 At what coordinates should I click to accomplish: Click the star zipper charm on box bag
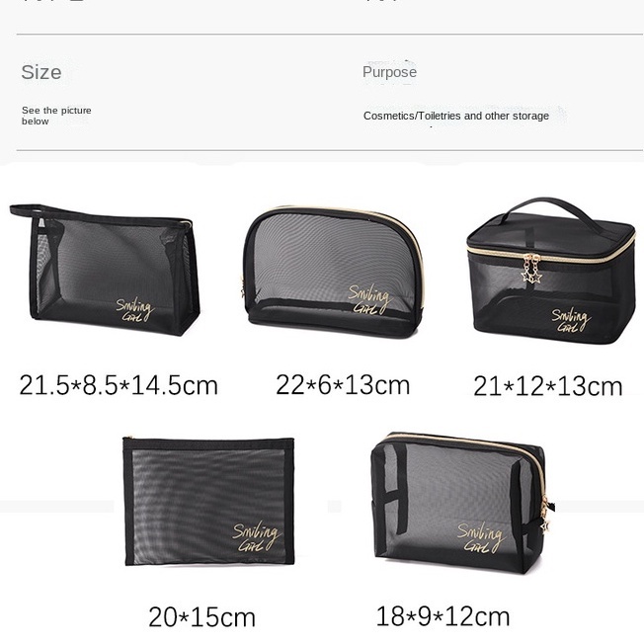(531, 270)
